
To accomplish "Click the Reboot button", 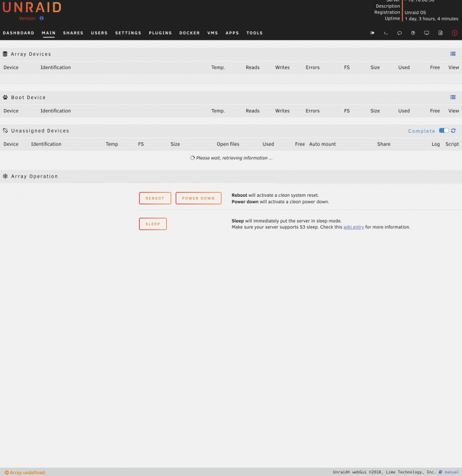I will point(155,198).
